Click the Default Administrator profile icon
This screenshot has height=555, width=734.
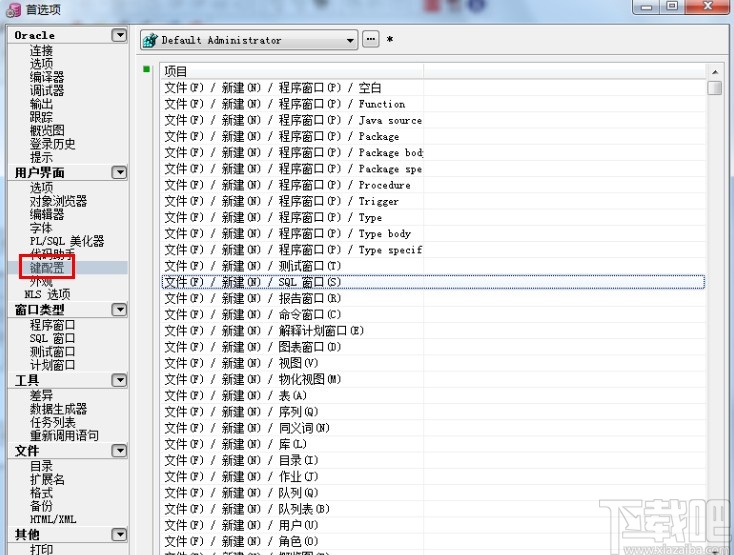[150, 40]
